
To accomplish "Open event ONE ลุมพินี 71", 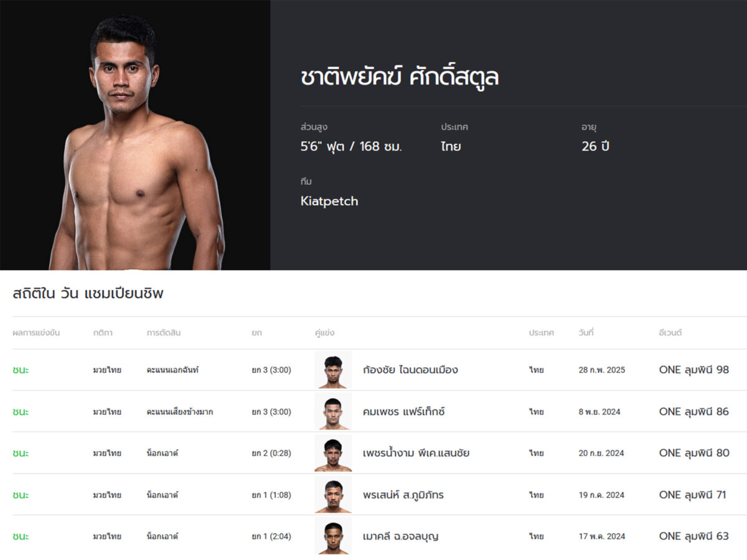I will coord(693,495).
